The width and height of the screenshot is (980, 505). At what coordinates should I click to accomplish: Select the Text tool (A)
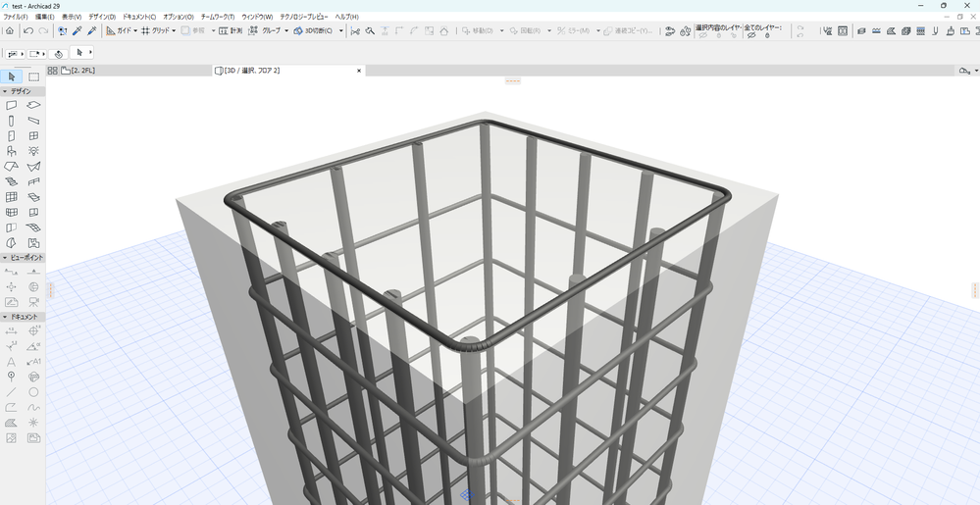click(x=11, y=361)
